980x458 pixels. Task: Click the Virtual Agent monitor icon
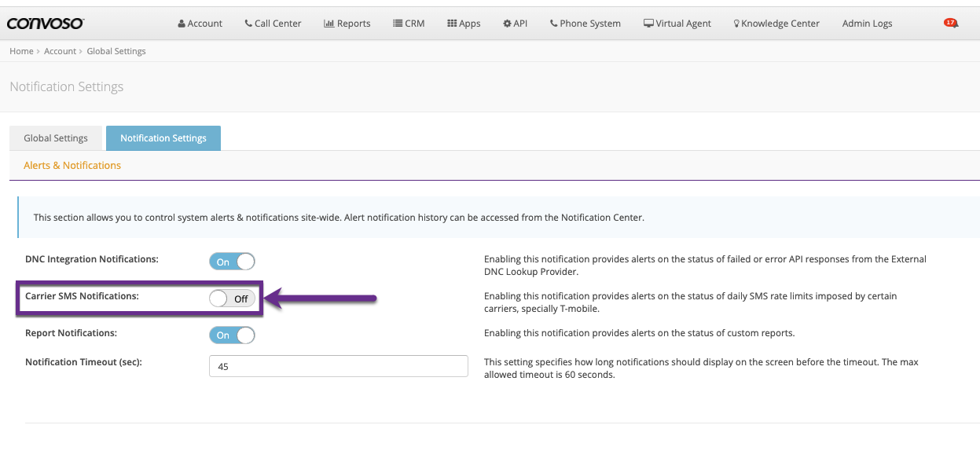point(648,24)
